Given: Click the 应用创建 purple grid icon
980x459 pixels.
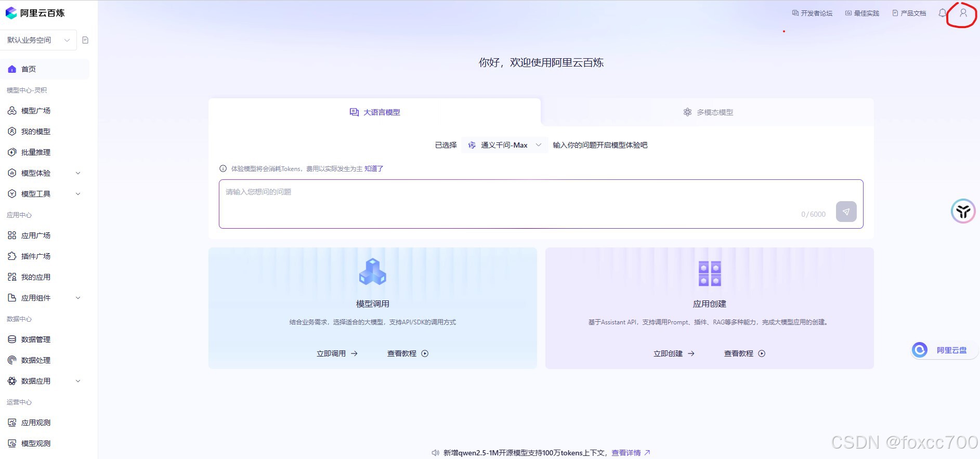Looking at the screenshot, I should (710, 273).
